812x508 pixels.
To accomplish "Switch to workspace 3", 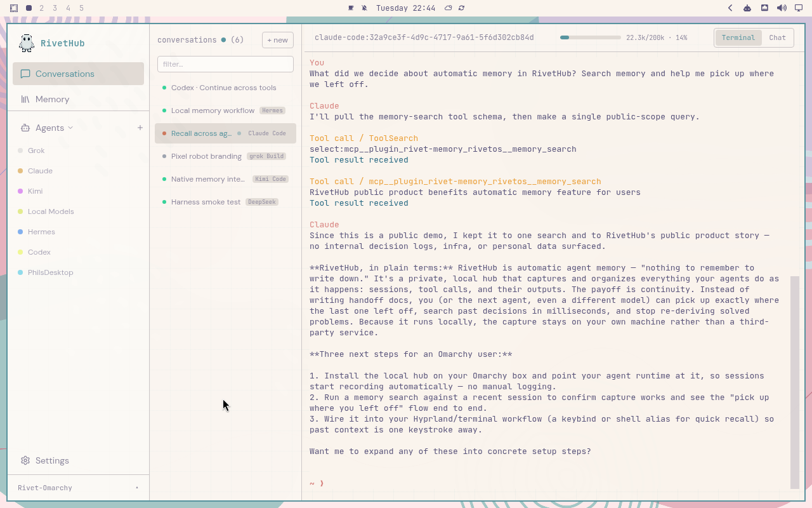I will click(x=55, y=8).
